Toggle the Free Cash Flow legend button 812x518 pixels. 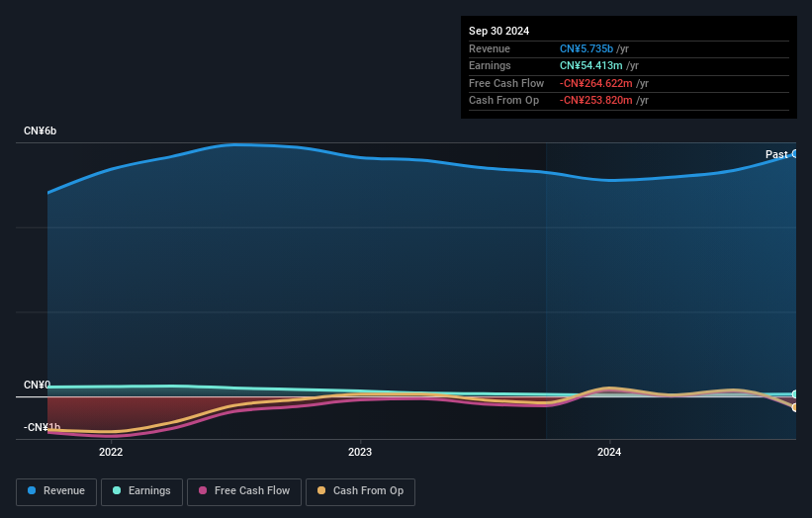pos(244,491)
